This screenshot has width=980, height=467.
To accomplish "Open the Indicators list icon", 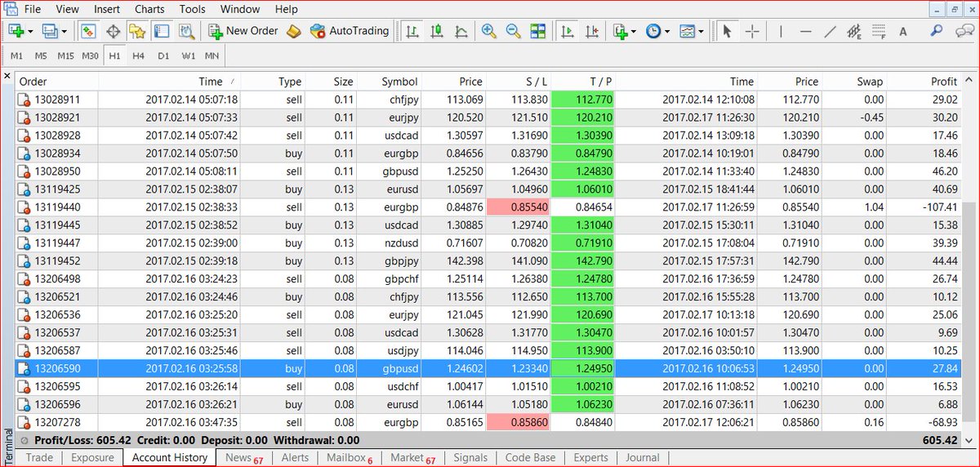I will [x=620, y=31].
